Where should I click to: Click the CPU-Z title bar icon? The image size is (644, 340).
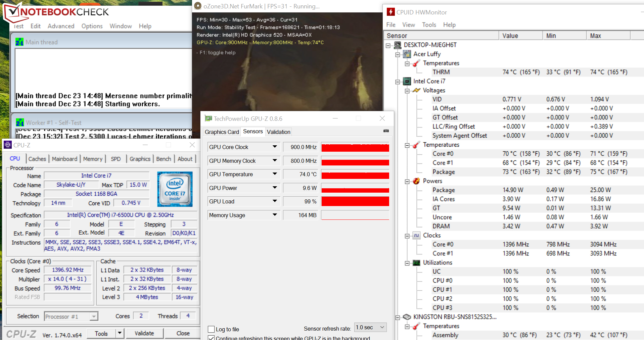[x=8, y=145]
